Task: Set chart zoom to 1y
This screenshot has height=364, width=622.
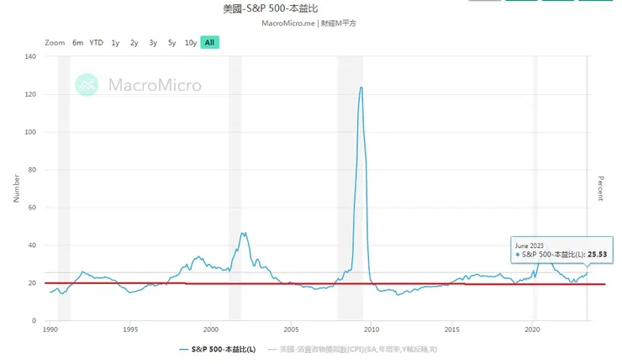Action: click(x=115, y=42)
